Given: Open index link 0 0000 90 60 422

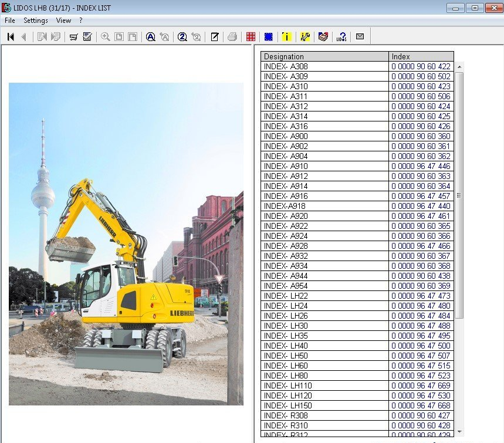Looking at the screenshot, I should [421, 67].
